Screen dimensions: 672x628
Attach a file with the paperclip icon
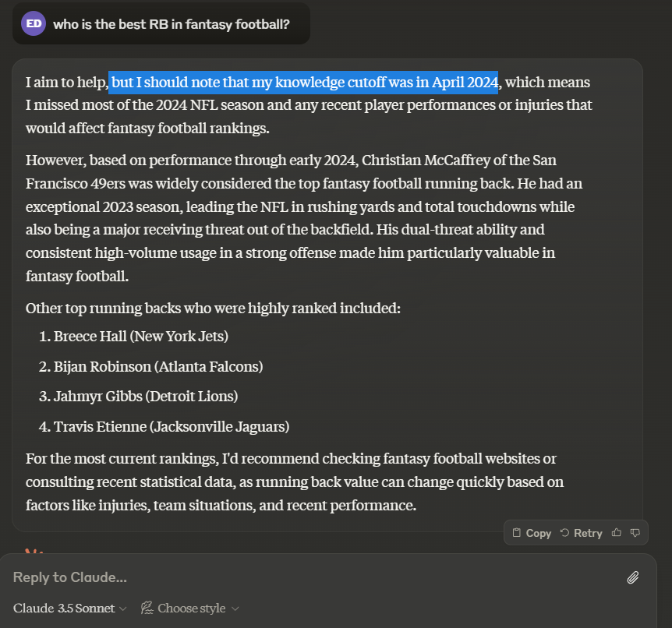tap(633, 577)
